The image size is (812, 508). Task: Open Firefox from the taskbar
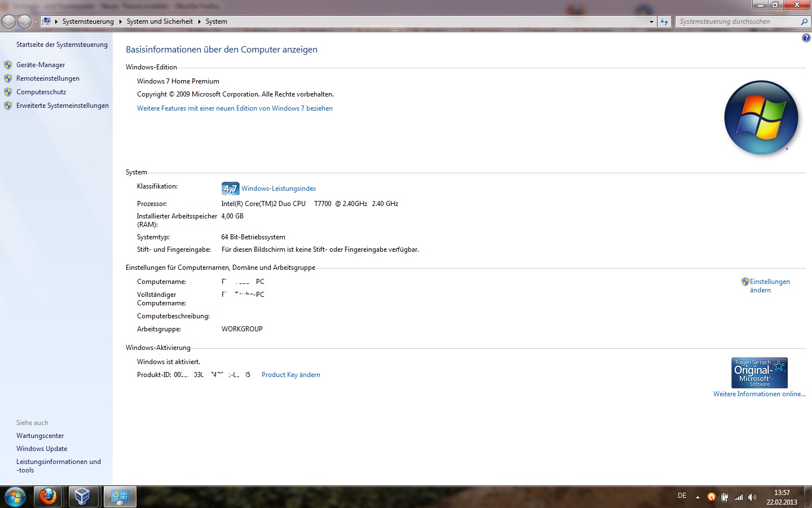coord(48,497)
